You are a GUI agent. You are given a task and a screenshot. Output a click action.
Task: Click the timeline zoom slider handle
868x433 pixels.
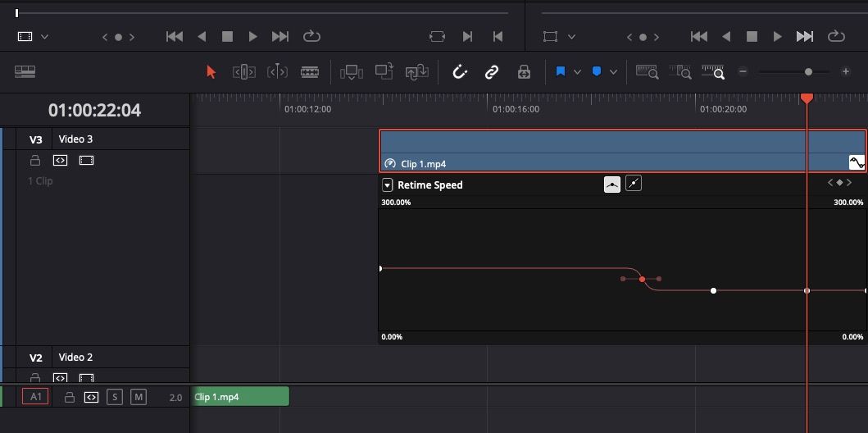(808, 72)
